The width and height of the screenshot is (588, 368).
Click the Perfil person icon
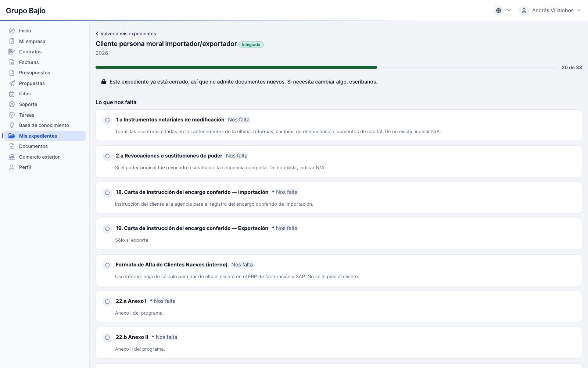12,167
